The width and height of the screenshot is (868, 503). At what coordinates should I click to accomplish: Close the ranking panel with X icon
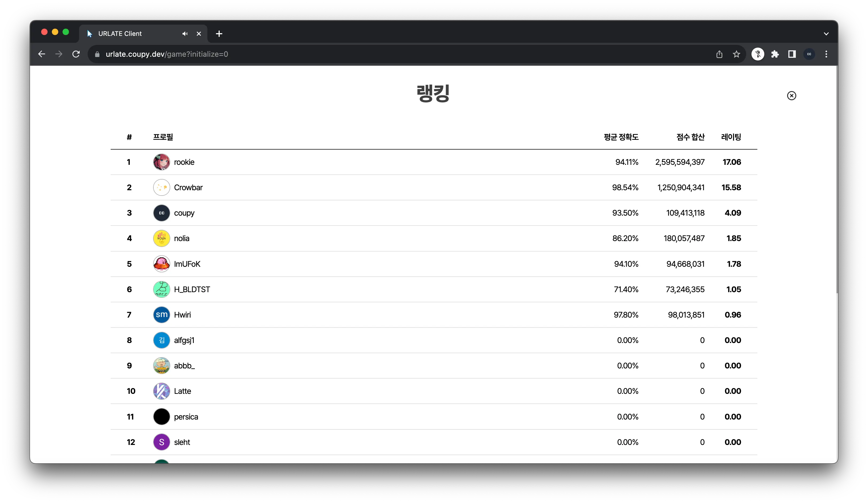791,96
